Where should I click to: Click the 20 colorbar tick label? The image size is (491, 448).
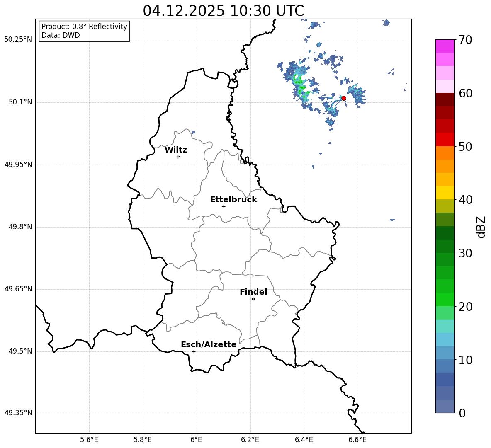pos(465,307)
